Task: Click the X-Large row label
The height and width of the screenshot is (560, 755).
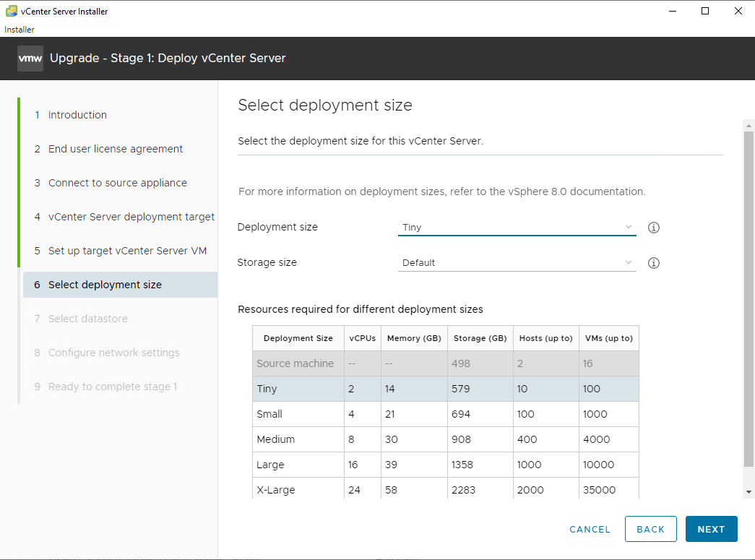Action: [x=275, y=490]
